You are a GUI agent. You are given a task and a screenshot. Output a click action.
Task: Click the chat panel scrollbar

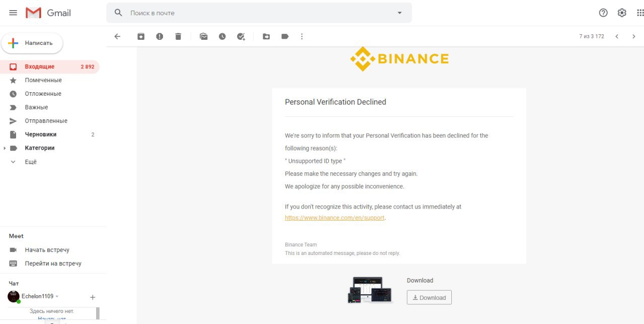pos(98,313)
